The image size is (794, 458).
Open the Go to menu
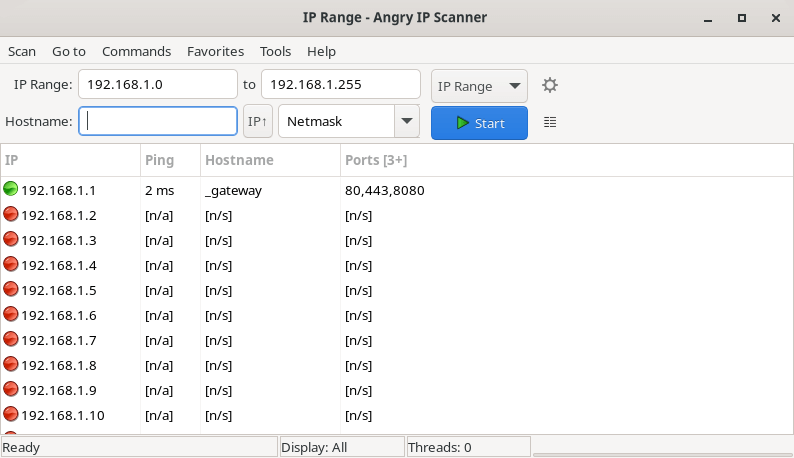69,51
